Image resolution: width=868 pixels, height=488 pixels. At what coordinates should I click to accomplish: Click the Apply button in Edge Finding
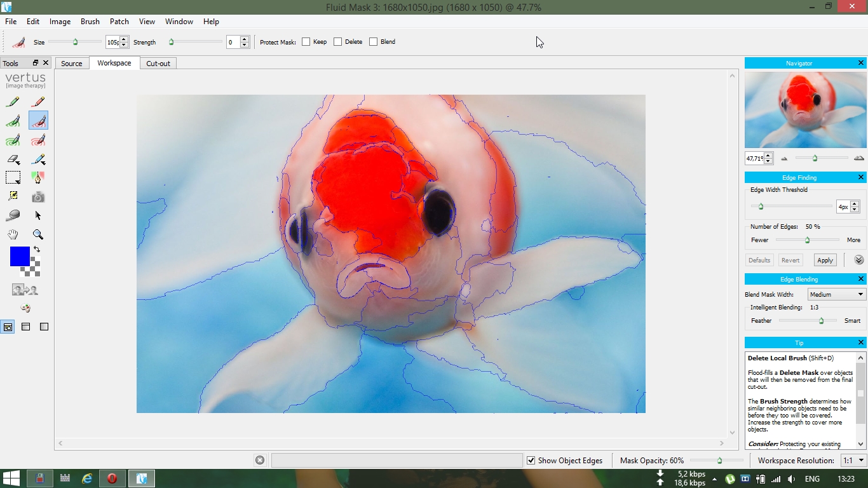click(825, 260)
